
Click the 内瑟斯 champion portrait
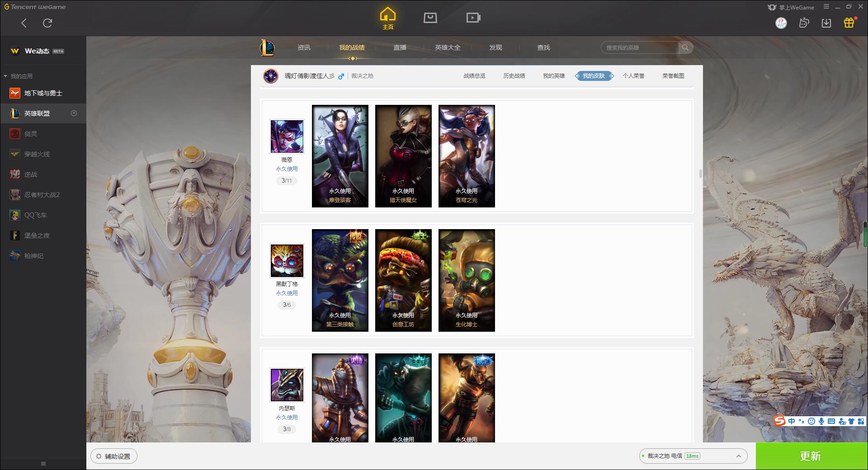click(x=287, y=385)
